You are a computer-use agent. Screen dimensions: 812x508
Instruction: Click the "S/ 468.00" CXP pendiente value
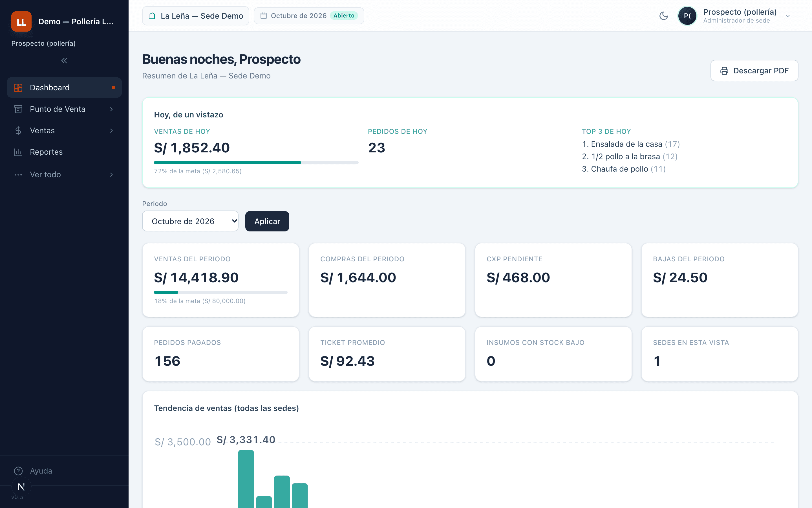518,277
